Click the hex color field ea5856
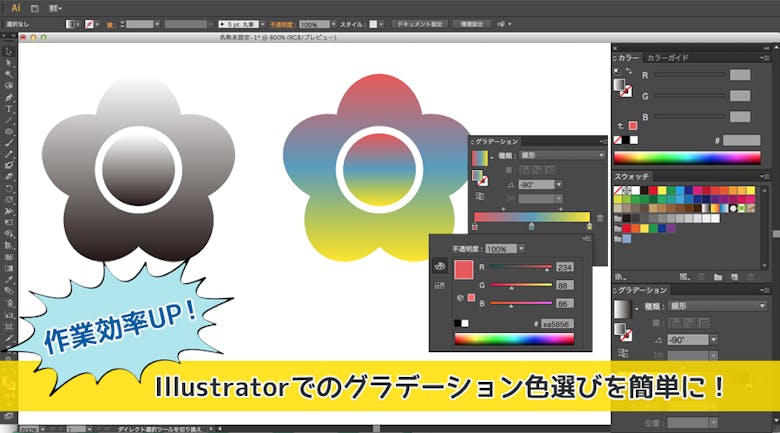The height and width of the screenshot is (433, 780). click(x=558, y=323)
